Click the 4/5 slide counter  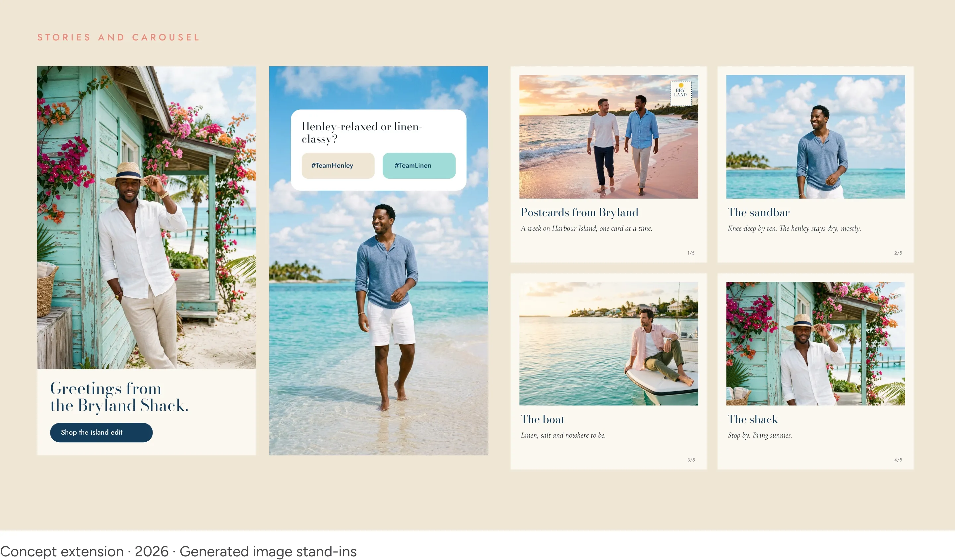(898, 460)
